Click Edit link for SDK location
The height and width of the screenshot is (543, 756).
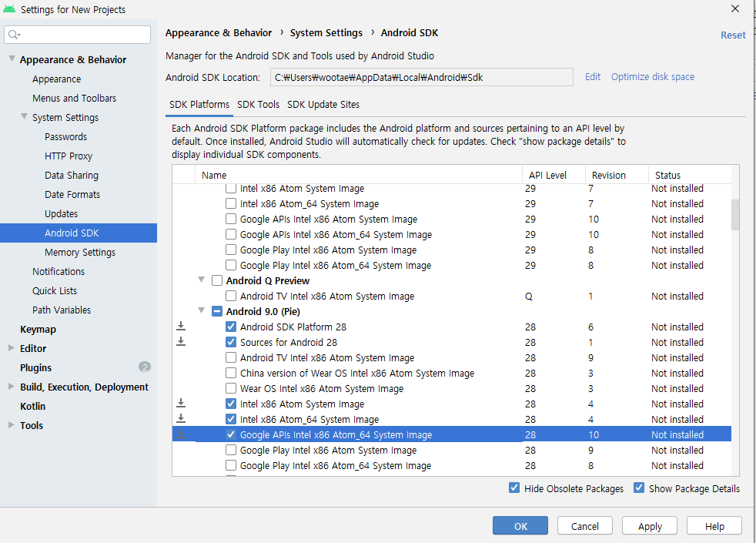[x=593, y=77]
